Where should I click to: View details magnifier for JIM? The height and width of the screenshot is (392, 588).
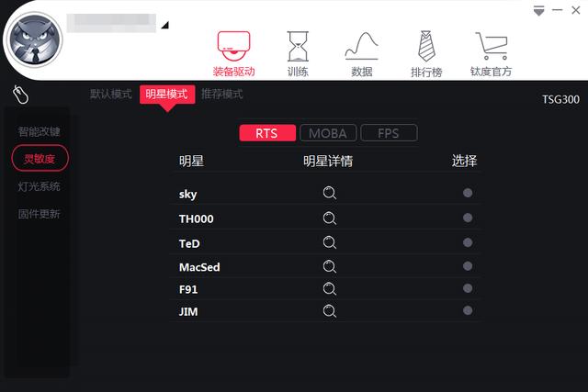[330, 311]
